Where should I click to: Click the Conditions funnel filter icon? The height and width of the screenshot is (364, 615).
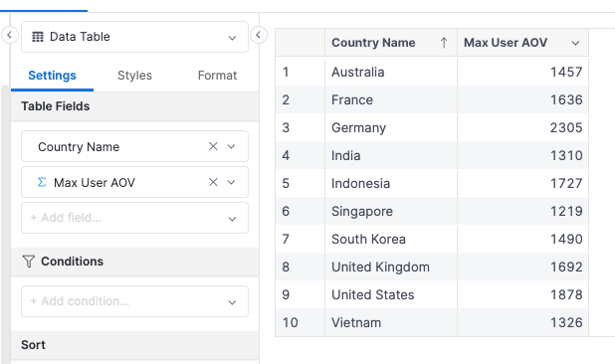[x=29, y=262]
